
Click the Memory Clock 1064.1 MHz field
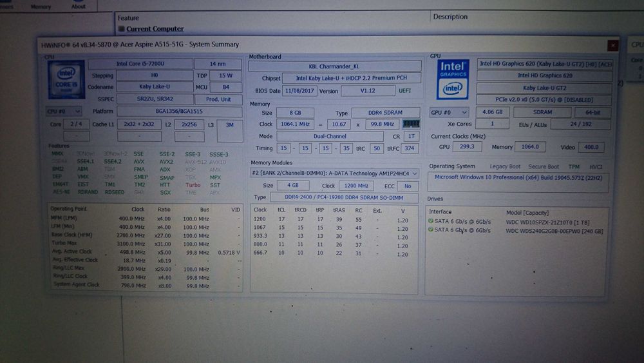295,124
